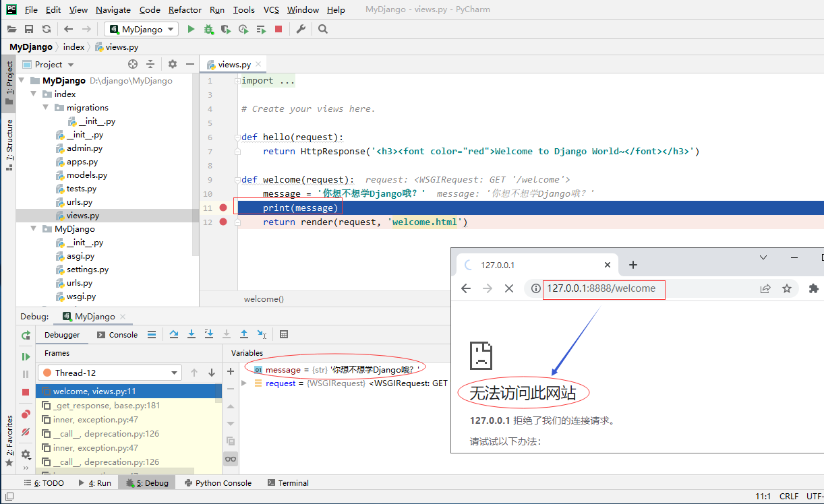Click the Profile run toolbar icon
Viewport: 824px width, 504px height.
[x=243, y=29]
